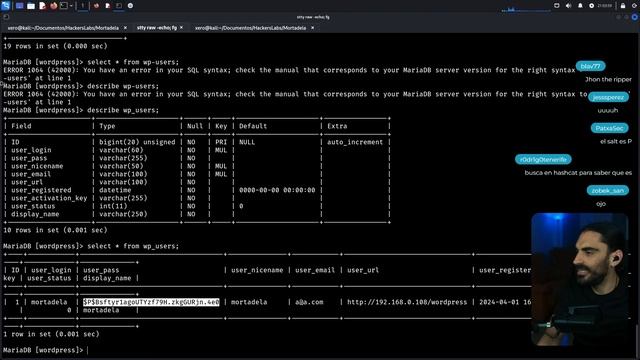The width and height of the screenshot is (640, 360).
Task: Click the round white app icon in taskbar
Action: pyautogui.click(x=130, y=6)
